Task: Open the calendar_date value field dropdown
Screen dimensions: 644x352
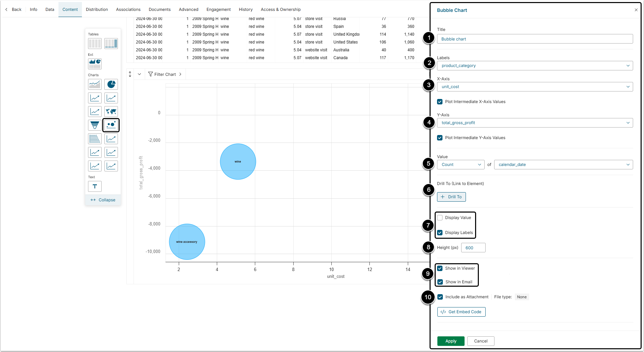Action: (x=563, y=165)
